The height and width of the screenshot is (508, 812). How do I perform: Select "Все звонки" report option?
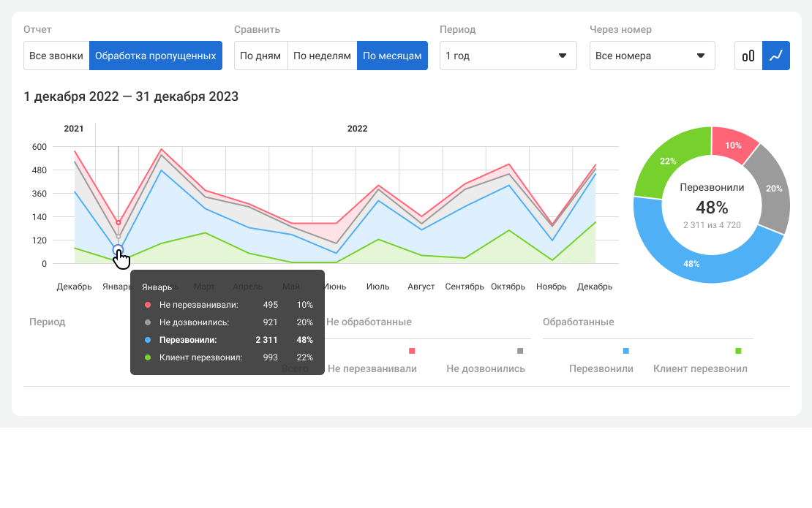[x=56, y=56]
